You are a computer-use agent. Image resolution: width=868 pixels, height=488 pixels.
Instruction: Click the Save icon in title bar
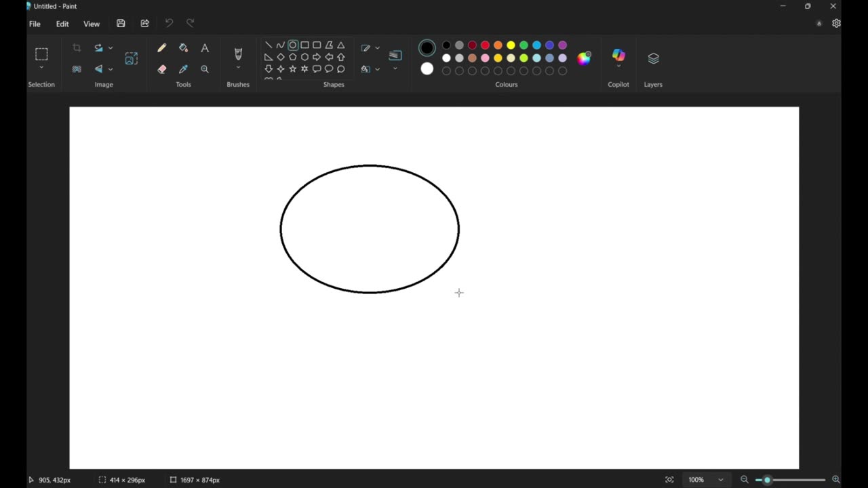coord(121,24)
